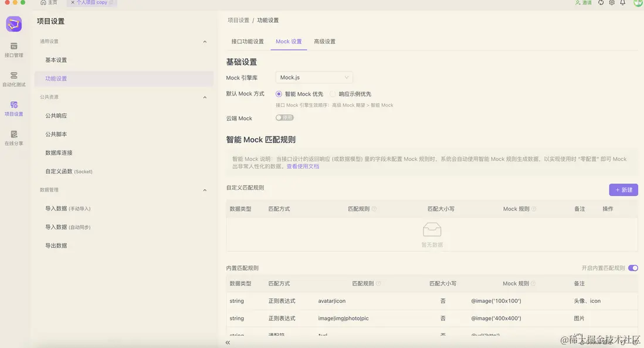Click the 新建 button

(x=623, y=190)
